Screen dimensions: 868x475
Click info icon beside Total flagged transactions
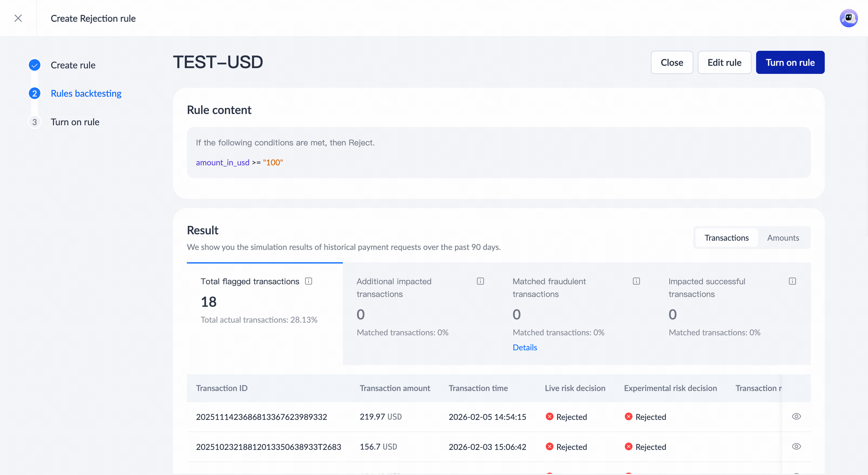point(308,281)
